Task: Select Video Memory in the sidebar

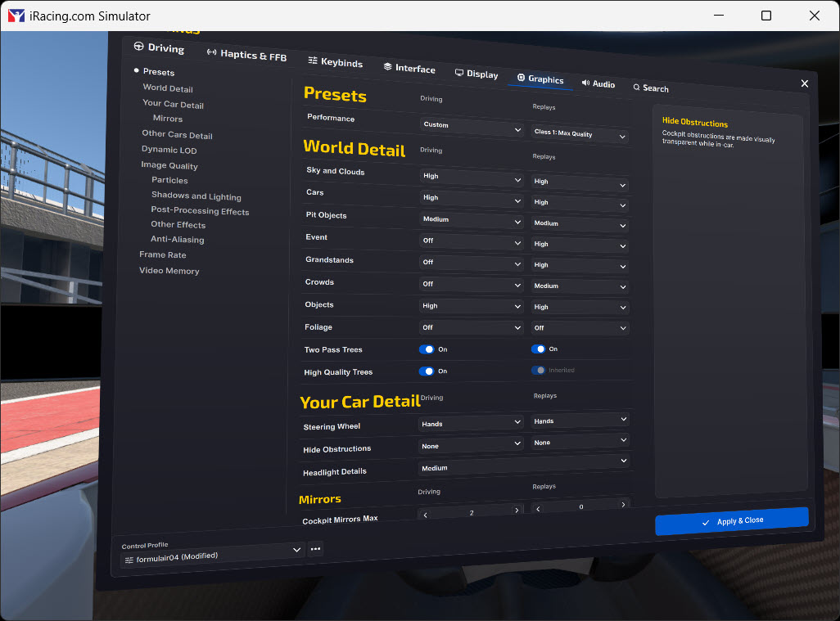Action: click(169, 270)
